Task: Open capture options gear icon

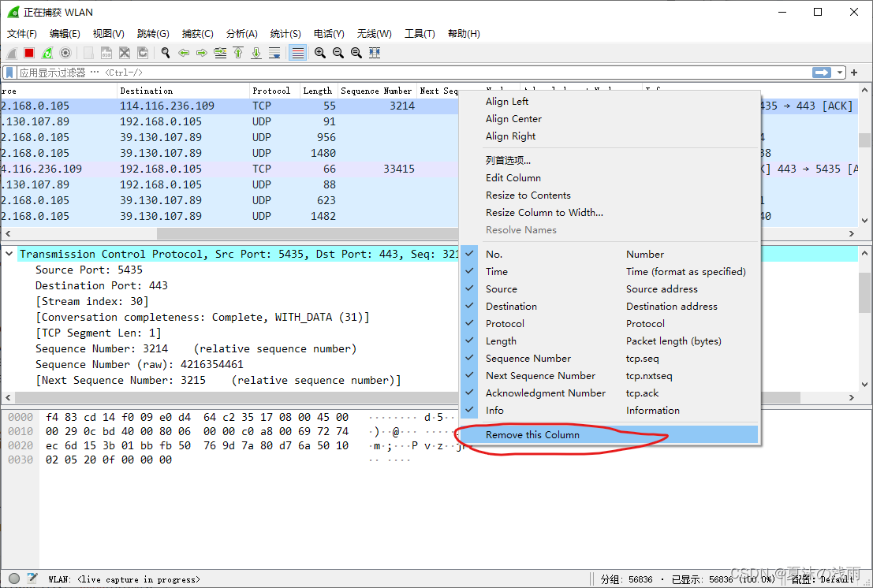Action: click(x=65, y=53)
